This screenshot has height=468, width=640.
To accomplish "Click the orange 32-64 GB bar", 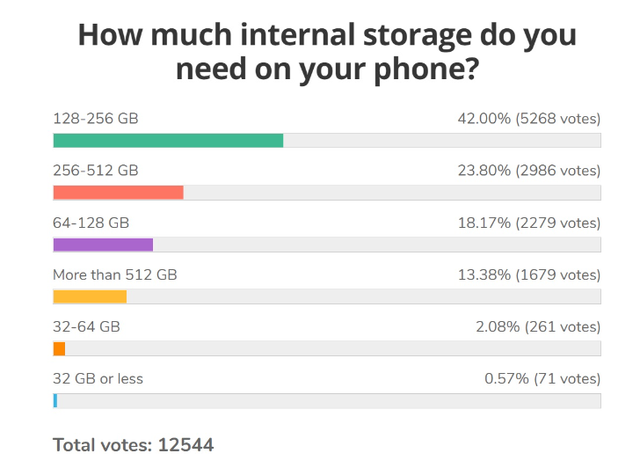I will pos(59,349).
